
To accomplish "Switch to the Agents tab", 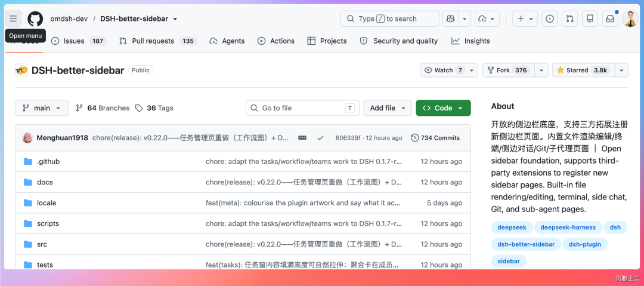I will [x=227, y=41].
